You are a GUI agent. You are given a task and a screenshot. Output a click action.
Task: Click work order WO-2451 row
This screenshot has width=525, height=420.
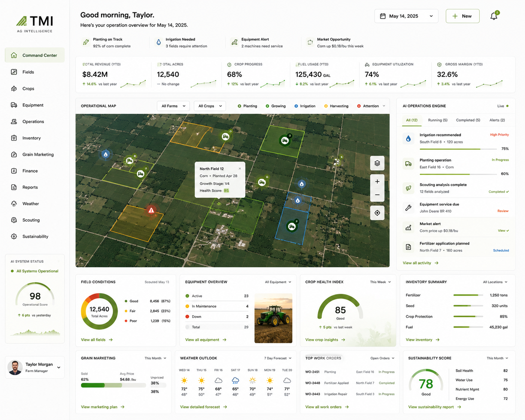(350, 372)
